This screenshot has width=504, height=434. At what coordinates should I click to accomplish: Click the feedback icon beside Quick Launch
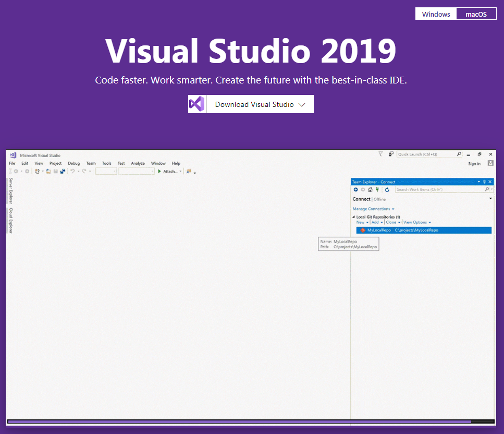(391, 154)
